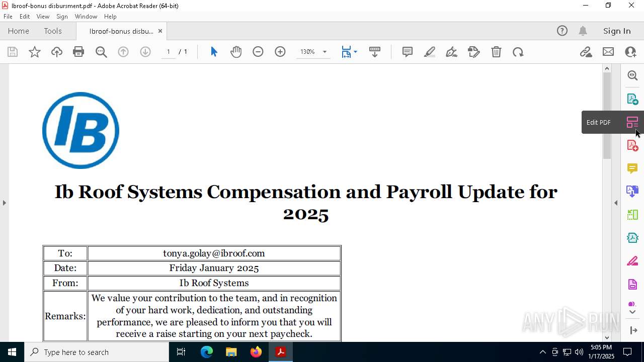The height and width of the screenshot is (362, 644).
Task: Rotate the page view
Action: (x=518, y=52)
